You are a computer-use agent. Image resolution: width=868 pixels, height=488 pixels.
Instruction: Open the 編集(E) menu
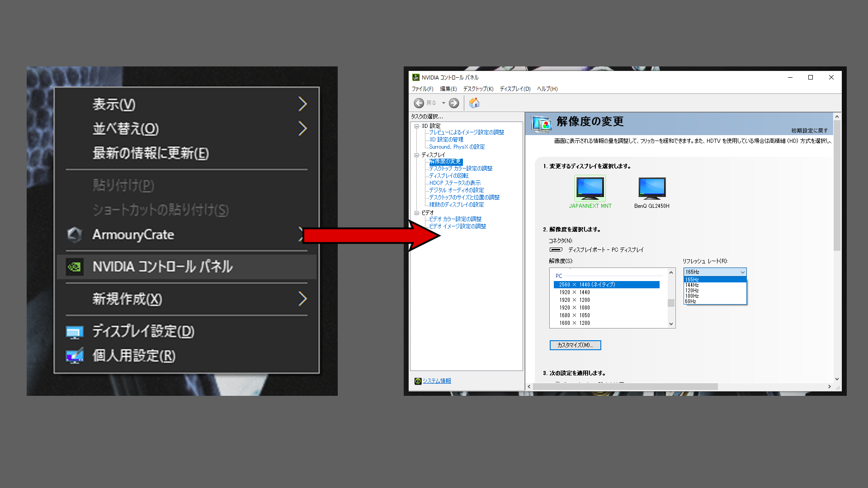[448, 89]
